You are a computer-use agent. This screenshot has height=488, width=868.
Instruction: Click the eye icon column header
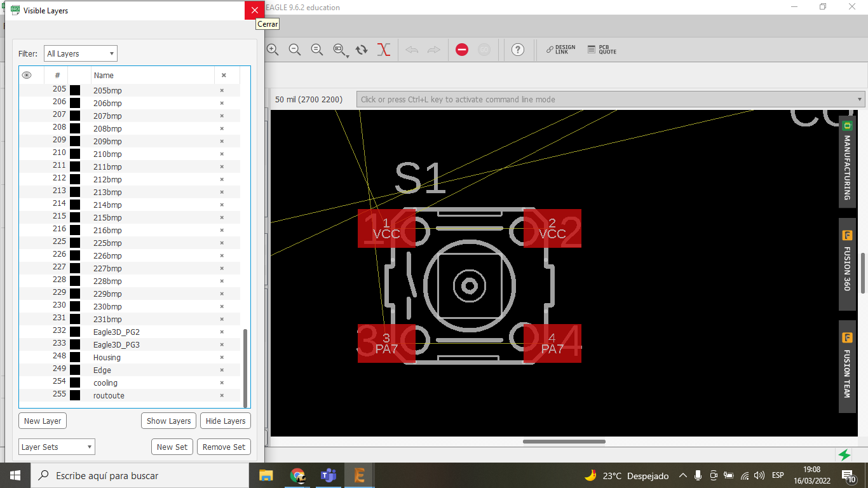[27, 75]
